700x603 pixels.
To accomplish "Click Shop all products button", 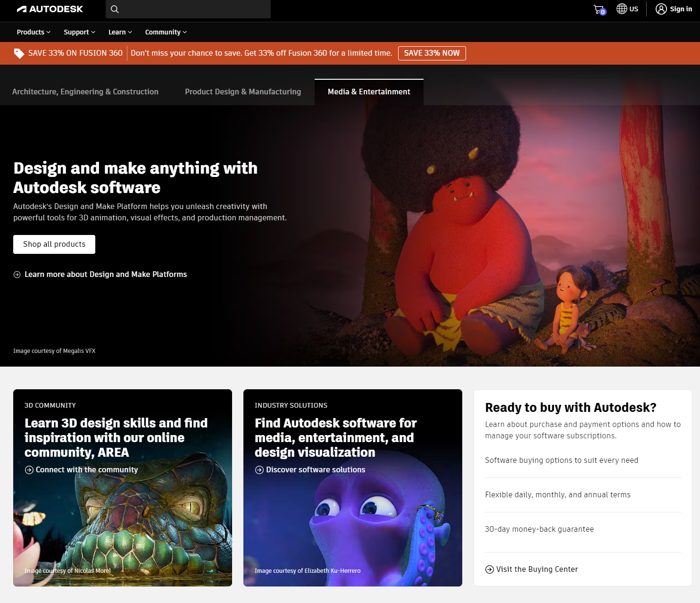I will point(54,244).
